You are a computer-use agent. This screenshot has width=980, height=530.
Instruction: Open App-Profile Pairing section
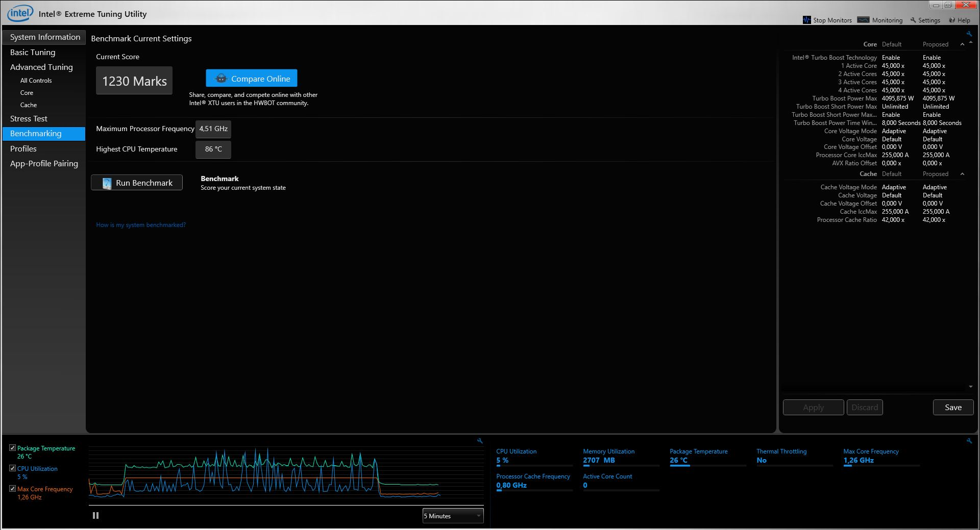44,164
